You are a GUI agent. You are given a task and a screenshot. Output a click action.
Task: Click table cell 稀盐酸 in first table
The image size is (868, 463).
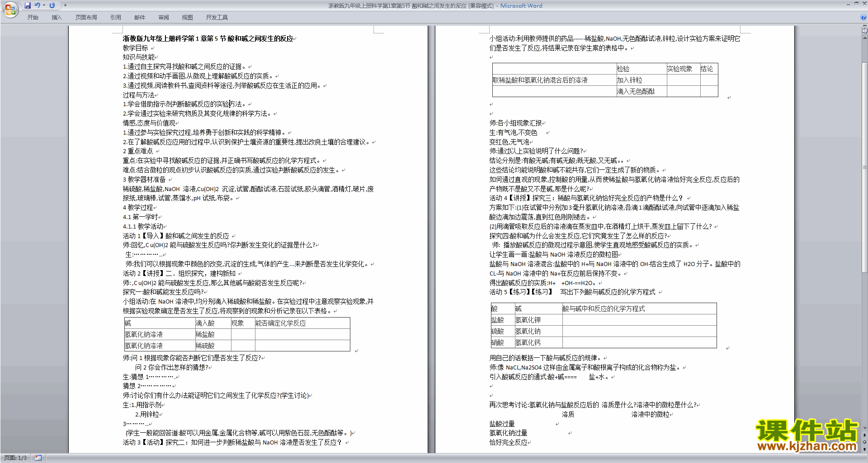205,335
